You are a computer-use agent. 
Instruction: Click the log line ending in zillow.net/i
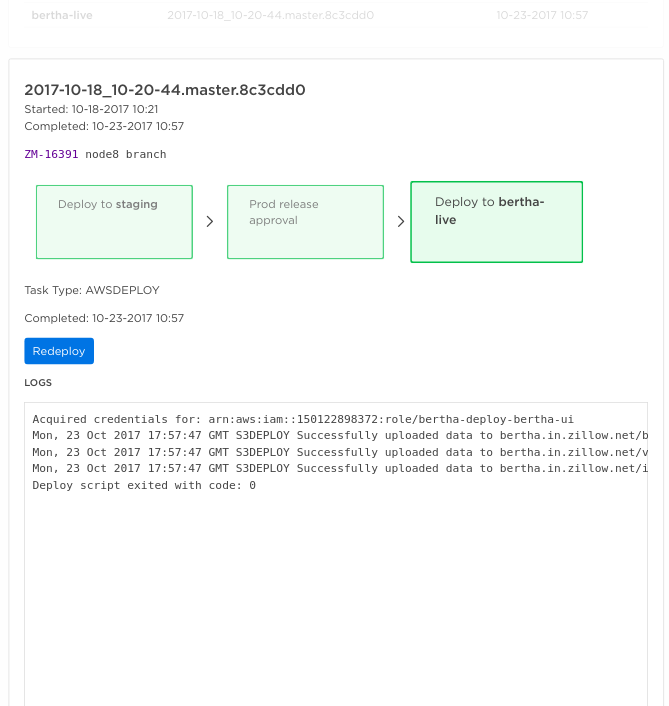(x=340, y=468)
